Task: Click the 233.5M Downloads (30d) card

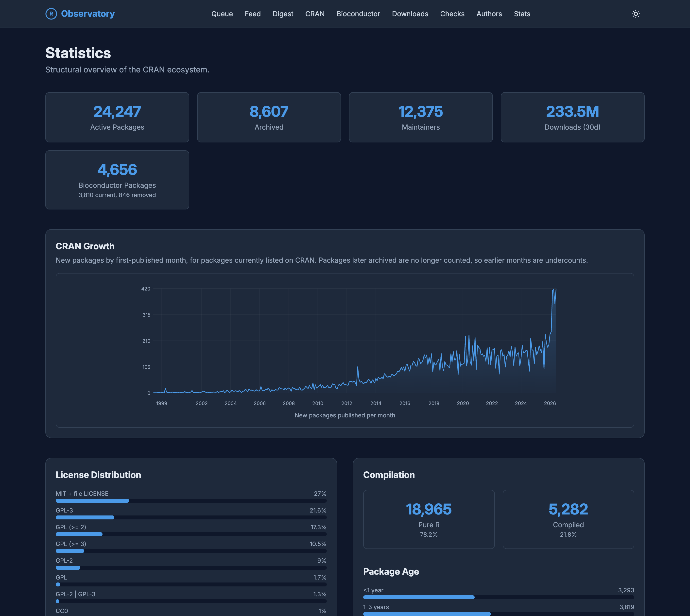Action: coord(572,117)
